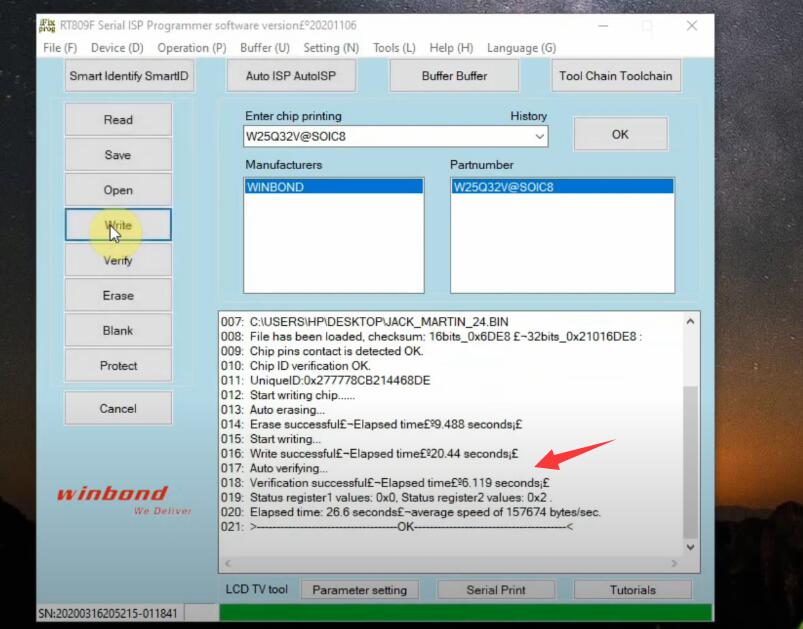The height and width of the screenshot is (629, 803).
Task: Open the Language (G) menu
Action: (x=521, y=48)
